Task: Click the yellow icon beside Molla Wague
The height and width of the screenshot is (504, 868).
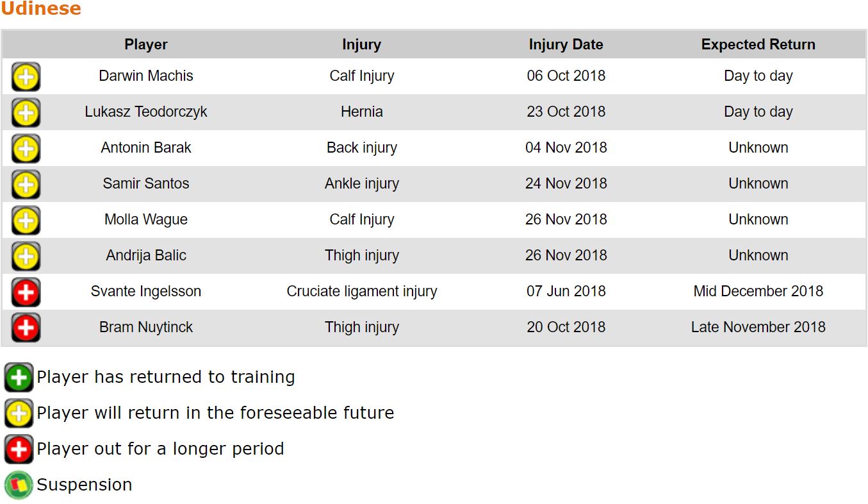Action: pos(26,221)
